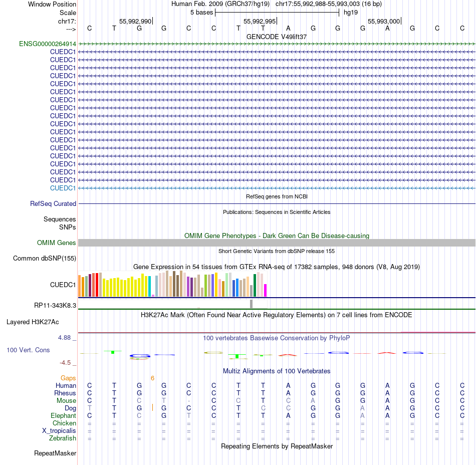Click the -4.5 PhyloP lower limit value

(65, 363)
